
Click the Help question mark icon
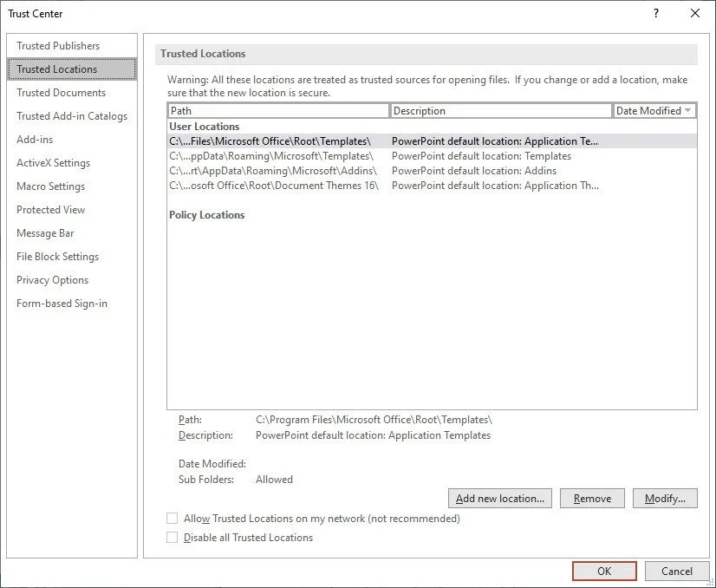click(x=655, y=13)
